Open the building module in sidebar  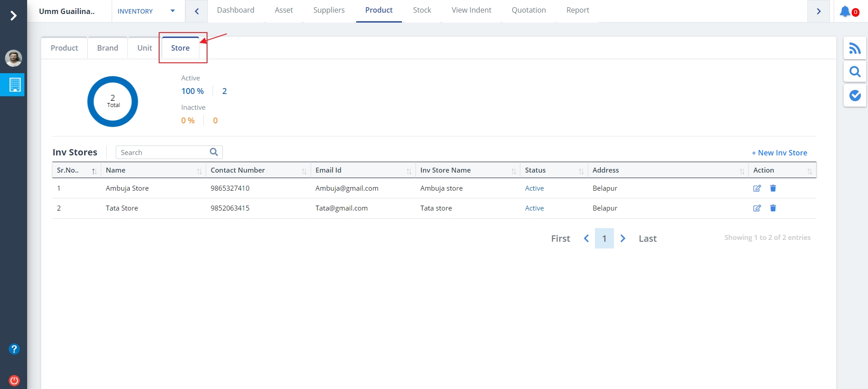coord(14,84)
